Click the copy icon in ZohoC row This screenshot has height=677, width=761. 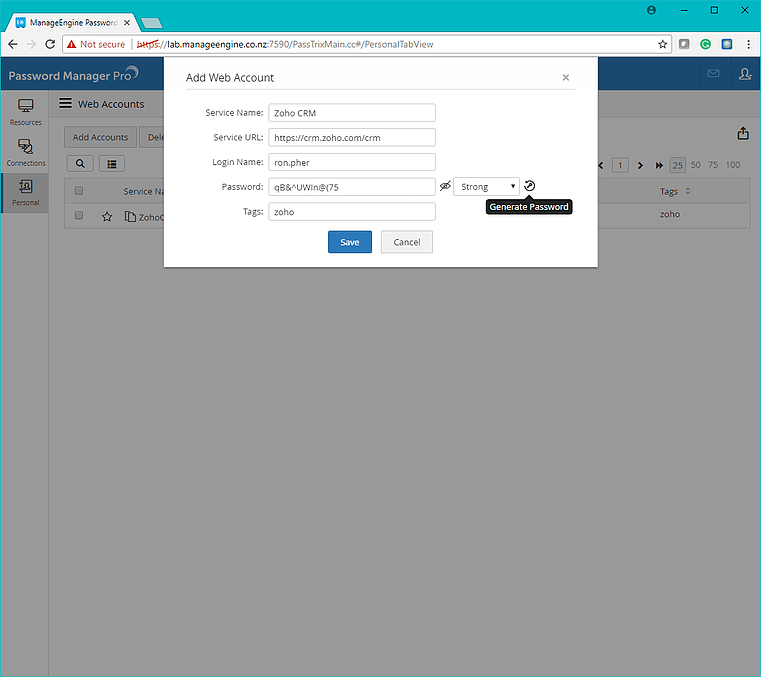(x=130, y=216)
